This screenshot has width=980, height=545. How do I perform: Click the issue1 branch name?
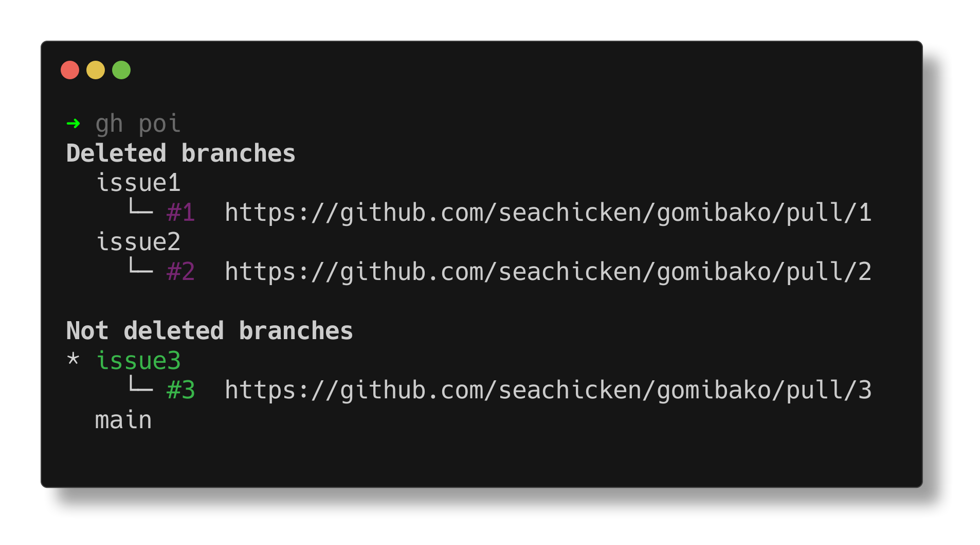point(138,183)
